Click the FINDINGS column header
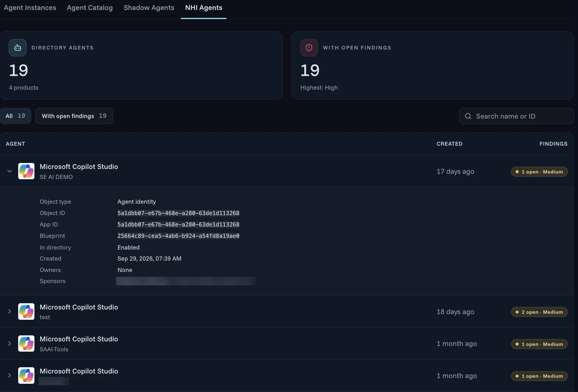Image resolution: width=578 pixels, height=392 pixels. [x=553, y=144]
